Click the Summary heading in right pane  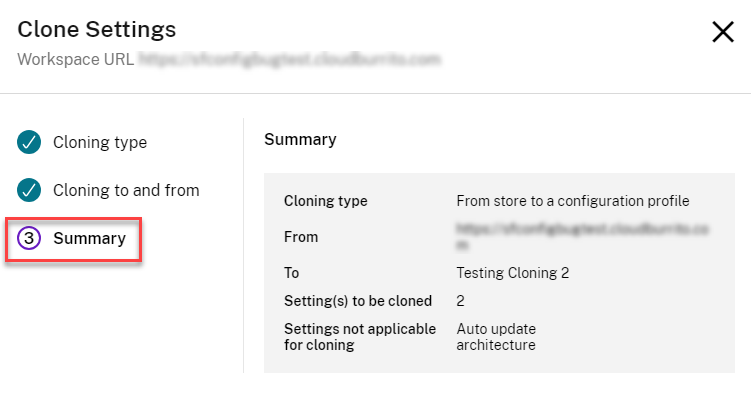(300, 139)
